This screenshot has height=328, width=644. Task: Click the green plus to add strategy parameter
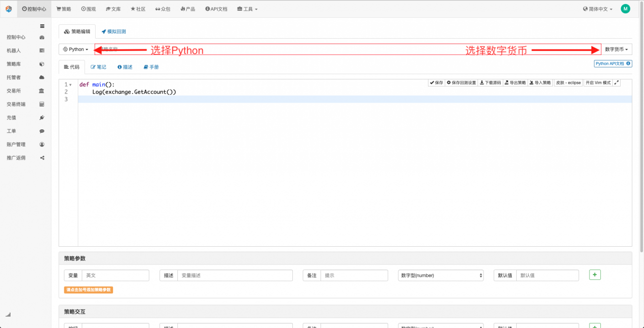coord(594,274)
